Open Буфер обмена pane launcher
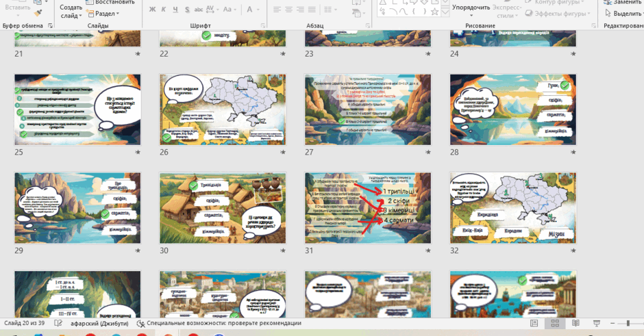Viewport: 644px width, 336px height. pos(51,26)
